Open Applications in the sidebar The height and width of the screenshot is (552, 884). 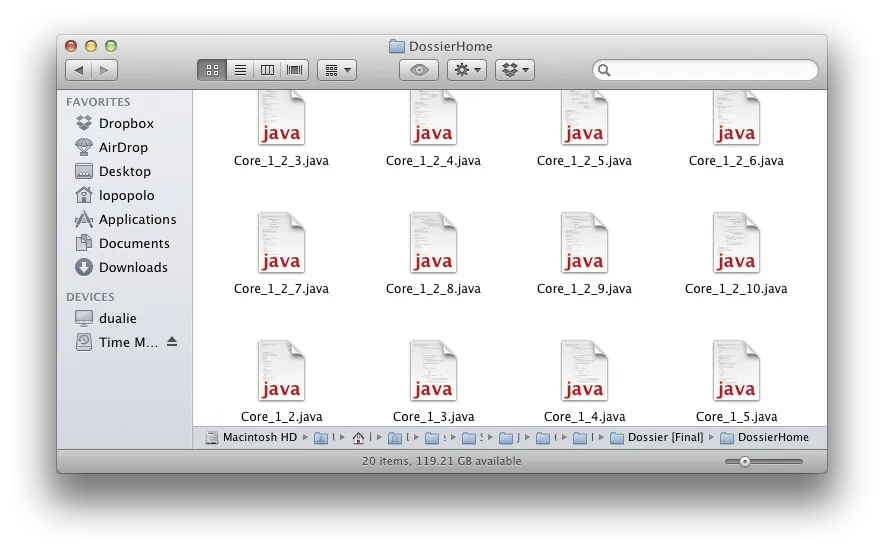click(x=126, y=219)
